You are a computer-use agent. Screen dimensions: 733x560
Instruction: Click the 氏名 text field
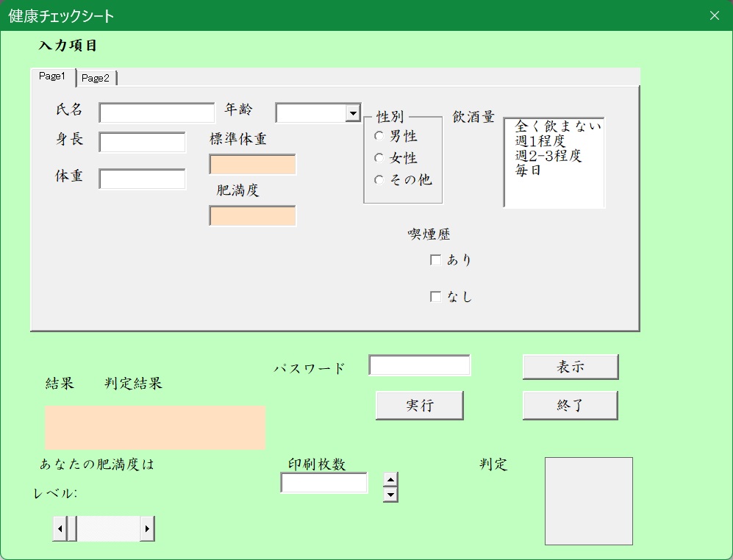pyautogui.click(x=157, y=112)
